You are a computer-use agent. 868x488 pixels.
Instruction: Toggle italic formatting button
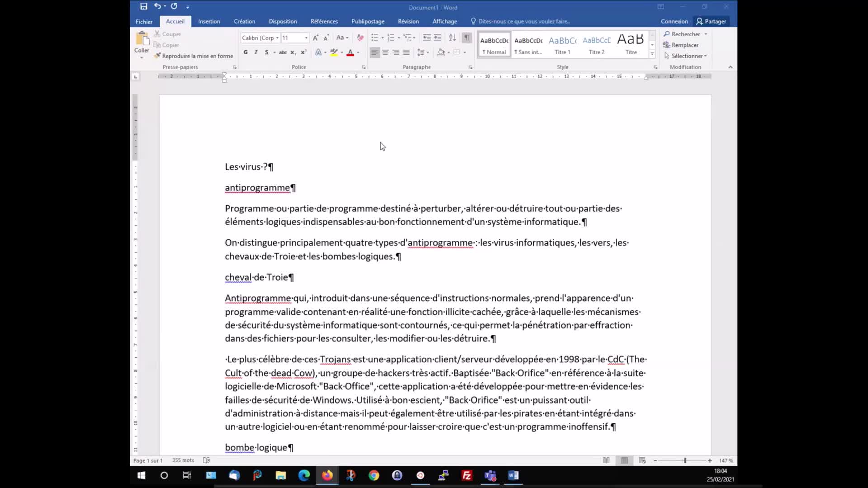[x=256, y=52]
